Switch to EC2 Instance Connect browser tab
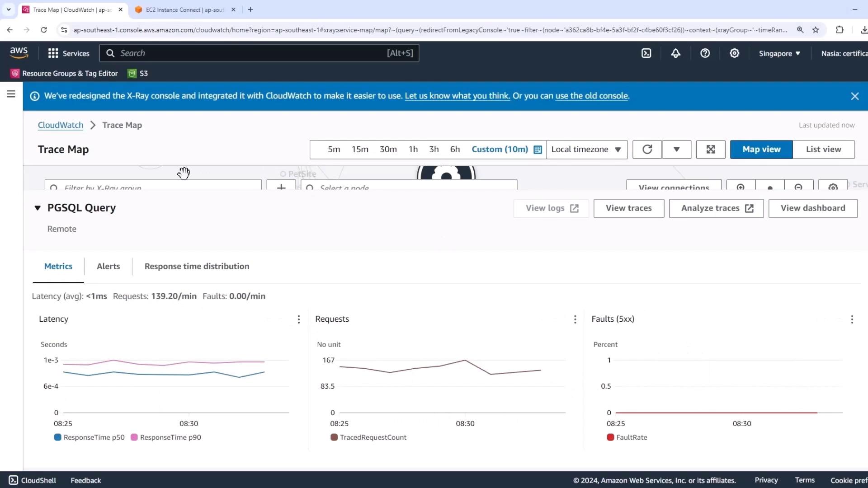Viewport: 868px width, 488px height. (185, 9)
